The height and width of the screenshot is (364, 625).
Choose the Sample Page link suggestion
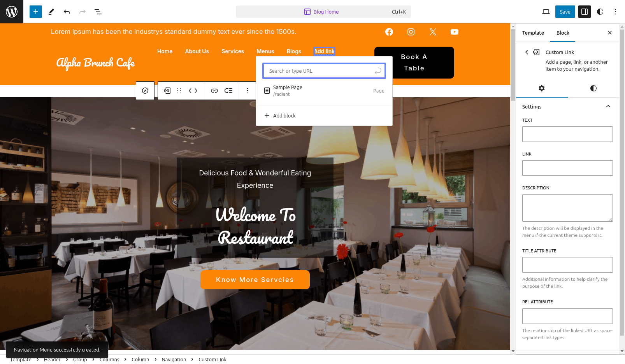coord(324,91)
